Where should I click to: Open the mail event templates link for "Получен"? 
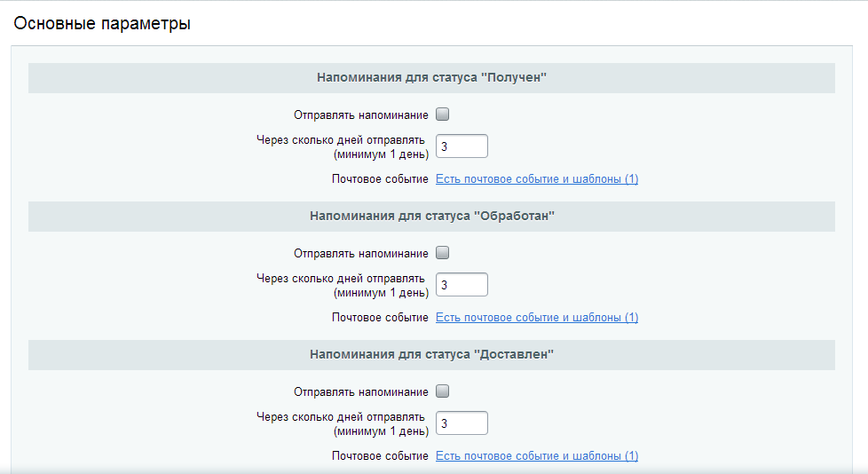click(536, 179)
